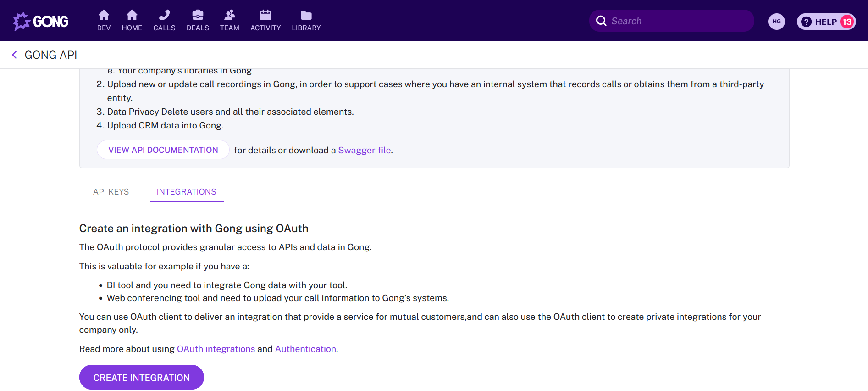
Task: Click text 'This is valuable for example if you have a:'
Action: pos(164,266)
